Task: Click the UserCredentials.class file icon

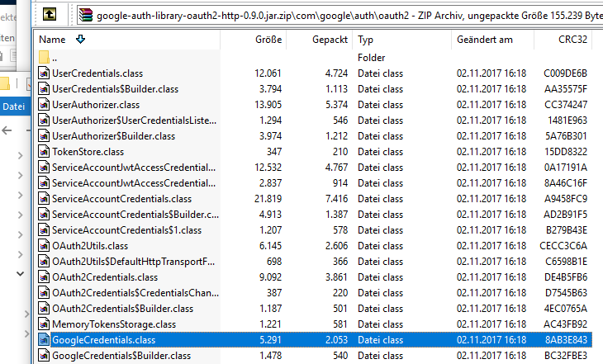Action: pos(44,73)
